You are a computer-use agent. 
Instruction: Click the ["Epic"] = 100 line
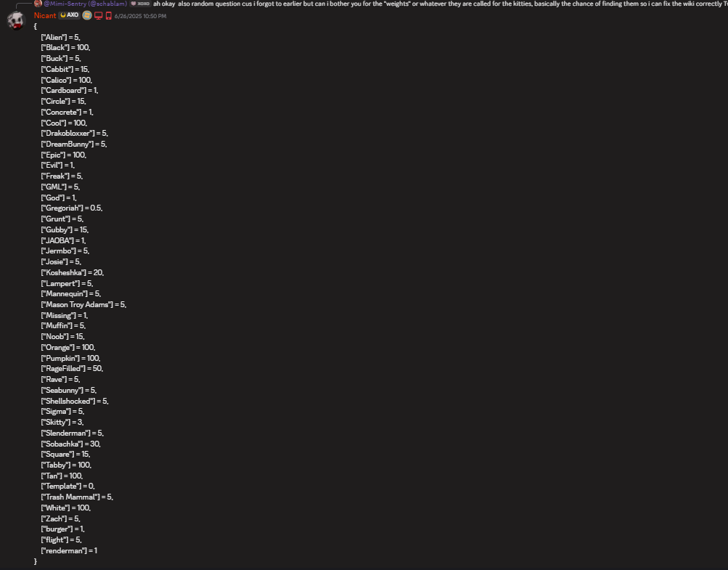pos(64,155)
